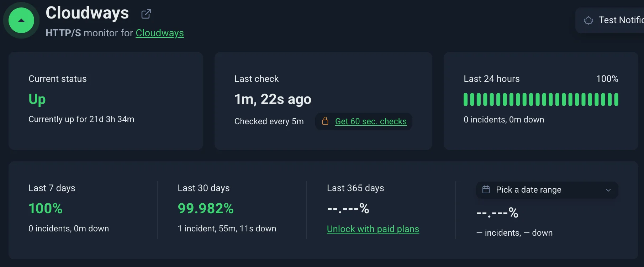Click the Last 24 hours 100% percentage
The image size is (644, 267).
(x=607, y=79)
